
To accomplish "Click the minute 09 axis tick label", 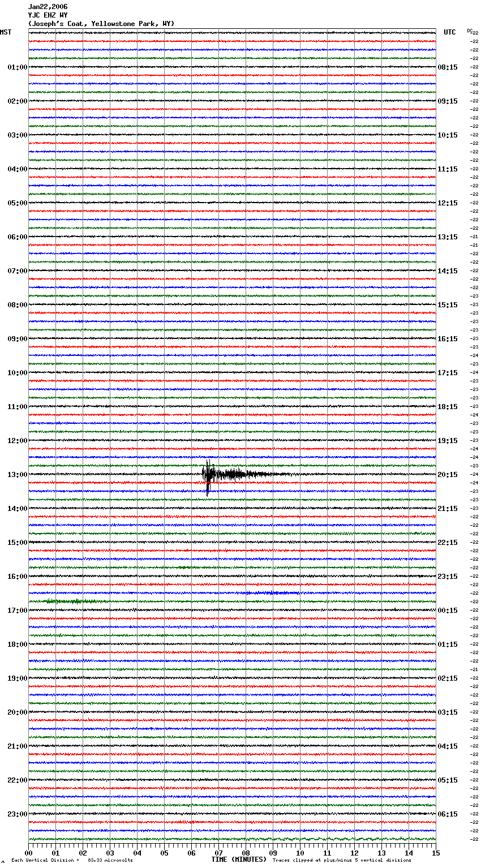I will point(273,853).
